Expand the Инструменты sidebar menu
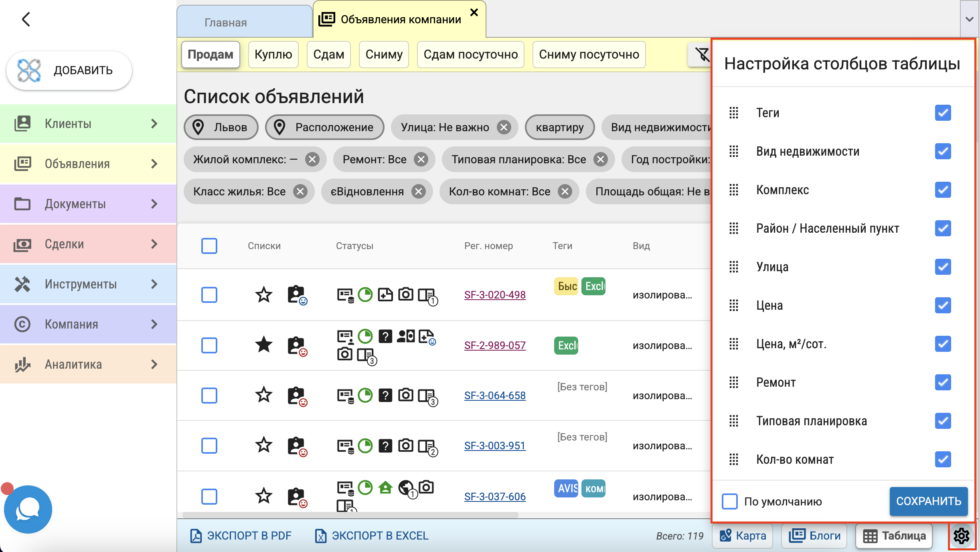Screen dimensions: 980x552 (88, 284)
